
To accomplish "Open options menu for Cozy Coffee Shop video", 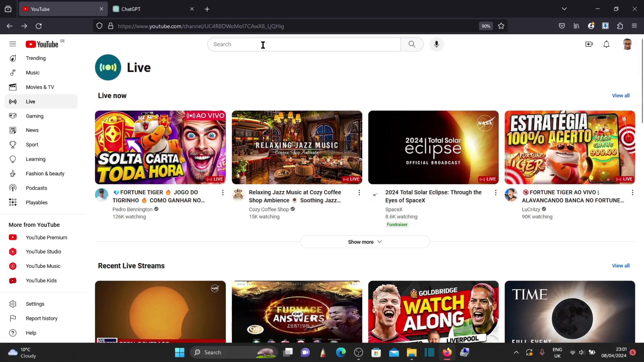I will click(x=359, y=192).
